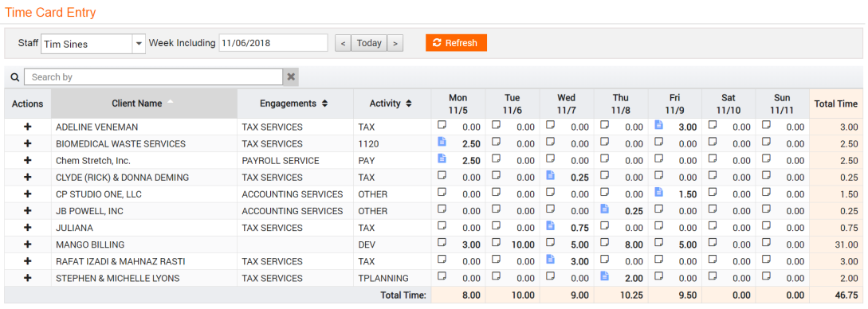Open empty note for JULIANA Sunday

coord(767,225)
